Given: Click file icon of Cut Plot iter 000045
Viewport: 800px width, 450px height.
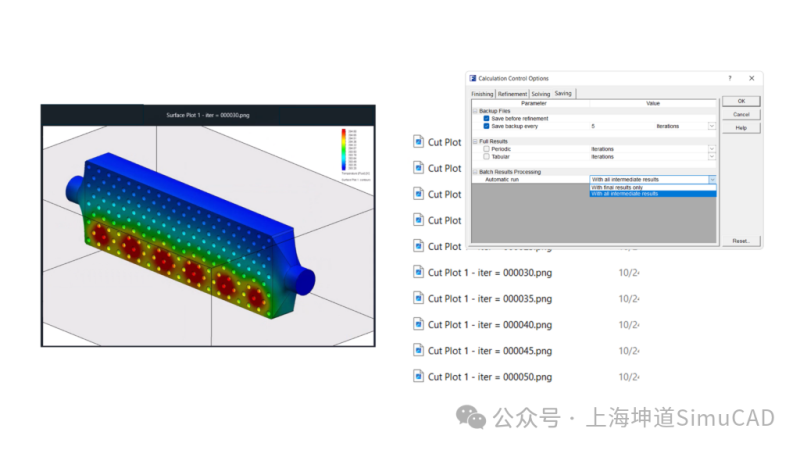Looking at the screenshot, I should pos(418,350).
